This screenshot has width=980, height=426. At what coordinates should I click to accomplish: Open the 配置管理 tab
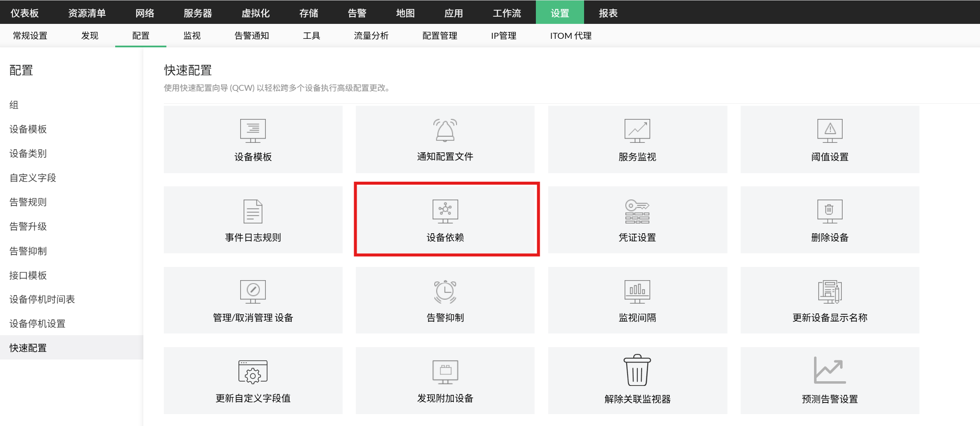tap(440, 36)
